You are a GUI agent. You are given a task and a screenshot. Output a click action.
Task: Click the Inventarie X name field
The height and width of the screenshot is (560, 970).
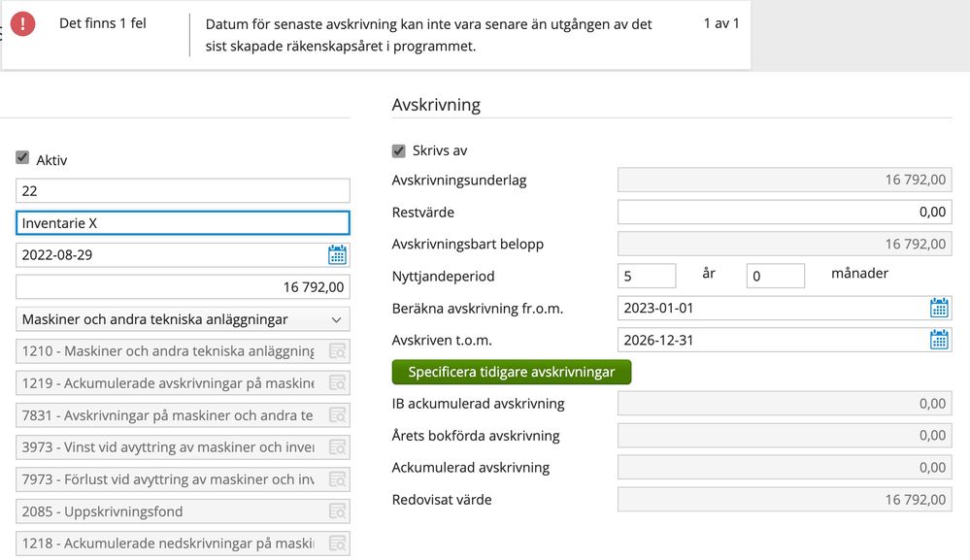183,223
